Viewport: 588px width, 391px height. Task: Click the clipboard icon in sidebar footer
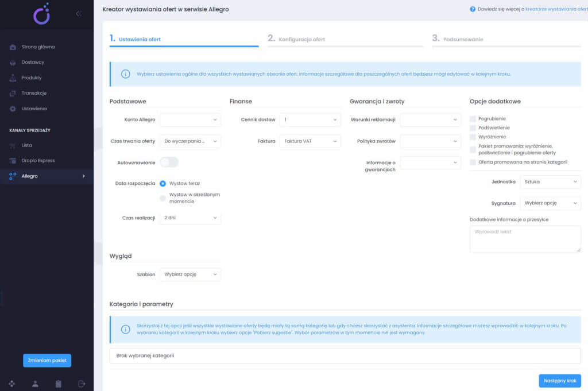point(59,384)
